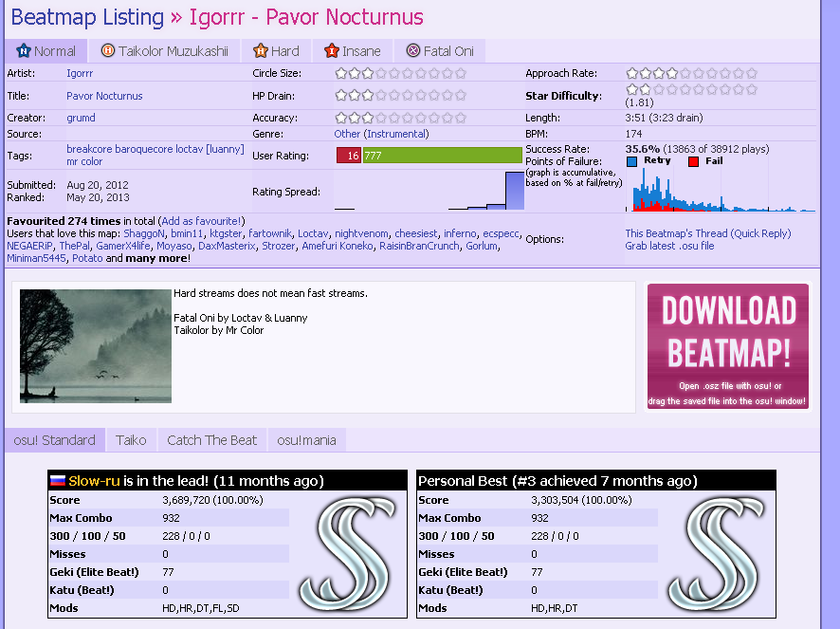
Task: Open the Insane difficulty tab
Action: click(352, 51)
